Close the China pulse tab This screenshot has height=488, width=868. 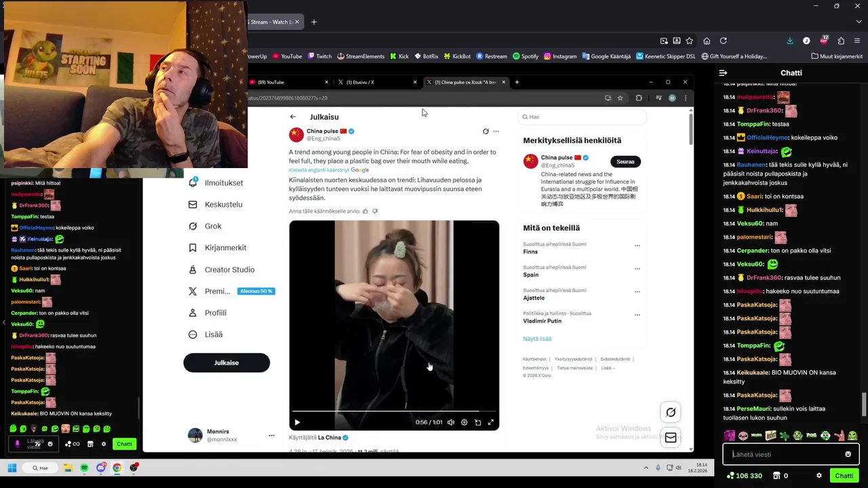(x=504, y=82)
